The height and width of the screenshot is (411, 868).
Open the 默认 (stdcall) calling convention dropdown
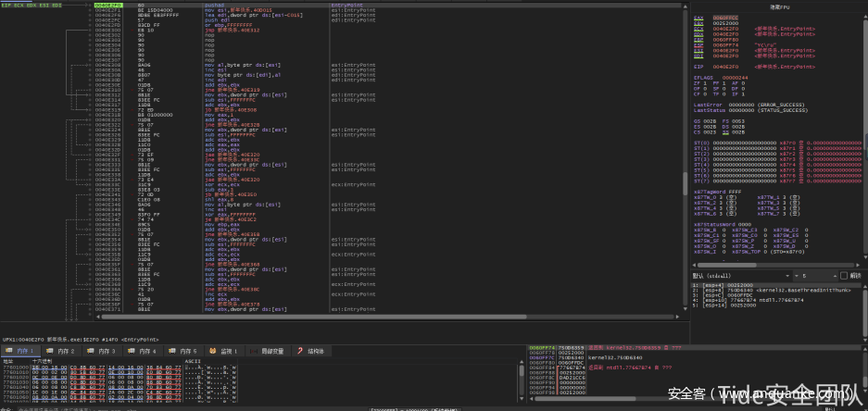pyautogui.click(x=741, y=276)
